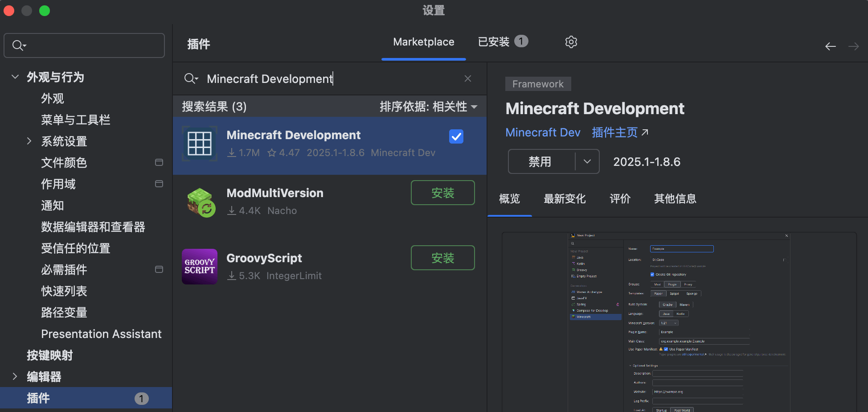Collapse the 外观与行为 section
Screen dimensions: 868x412
15,77
